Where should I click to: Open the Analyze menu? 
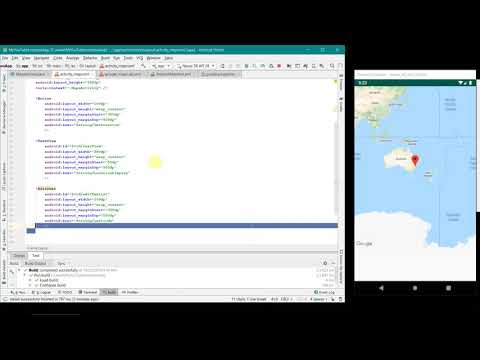pos(73,58)
